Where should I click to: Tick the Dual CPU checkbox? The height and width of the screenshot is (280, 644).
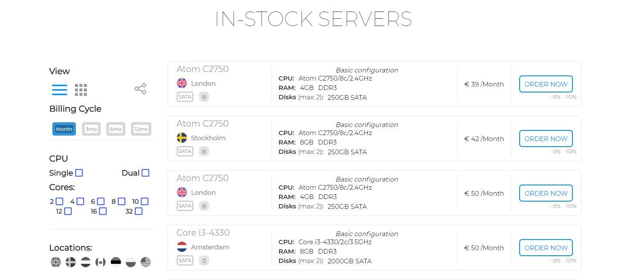click(x=146, y=173)
